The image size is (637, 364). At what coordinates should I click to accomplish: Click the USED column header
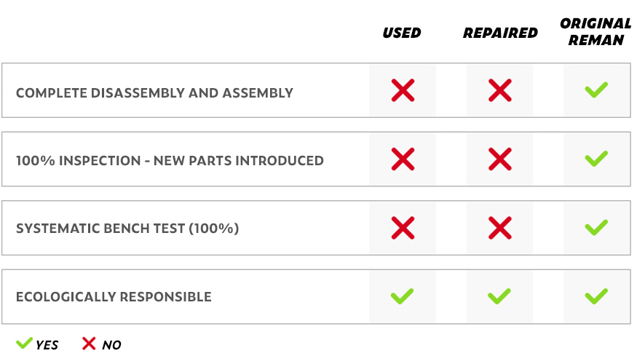[x=402, y=33]
